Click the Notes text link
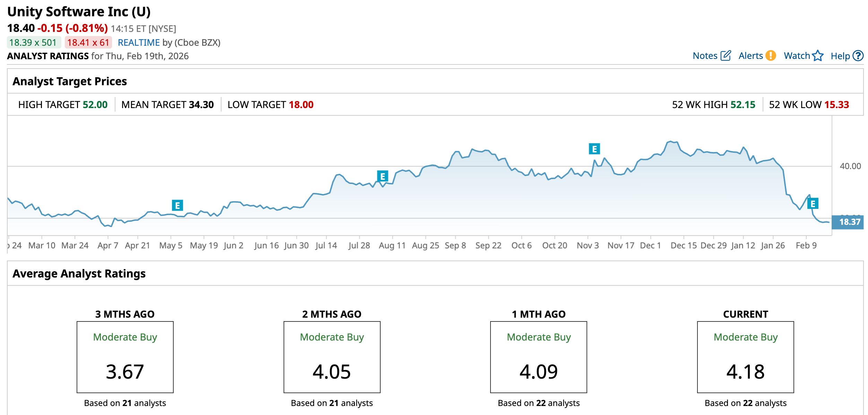 click(x=705, y=56)
